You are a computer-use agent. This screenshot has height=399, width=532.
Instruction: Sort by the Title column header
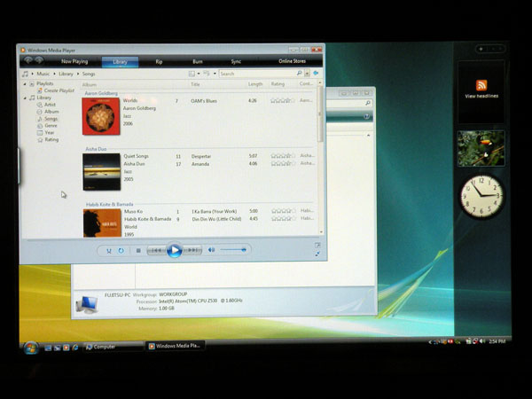(195, 84)
